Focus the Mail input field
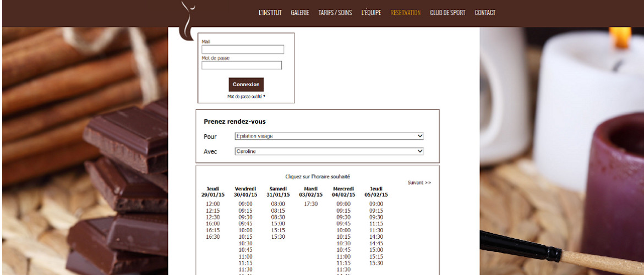Viewport: 644px width, 275px height. (243, 50)
